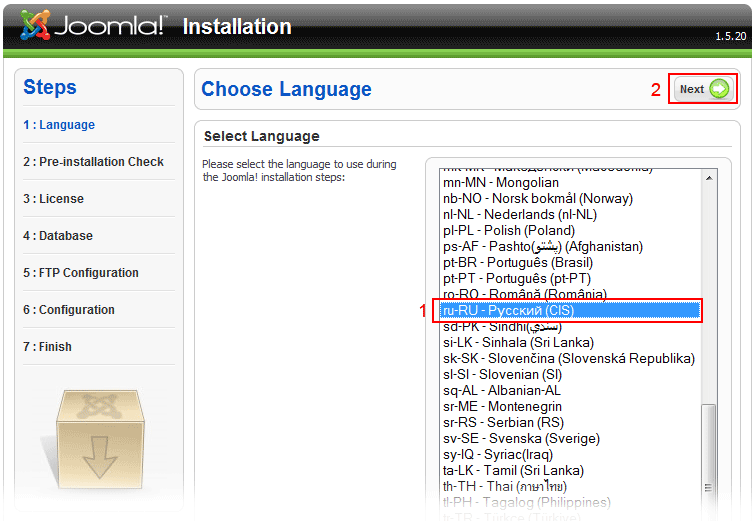Select th-TH - Thai
This screenshot has width=756, height=521.
tap(571, 487)
